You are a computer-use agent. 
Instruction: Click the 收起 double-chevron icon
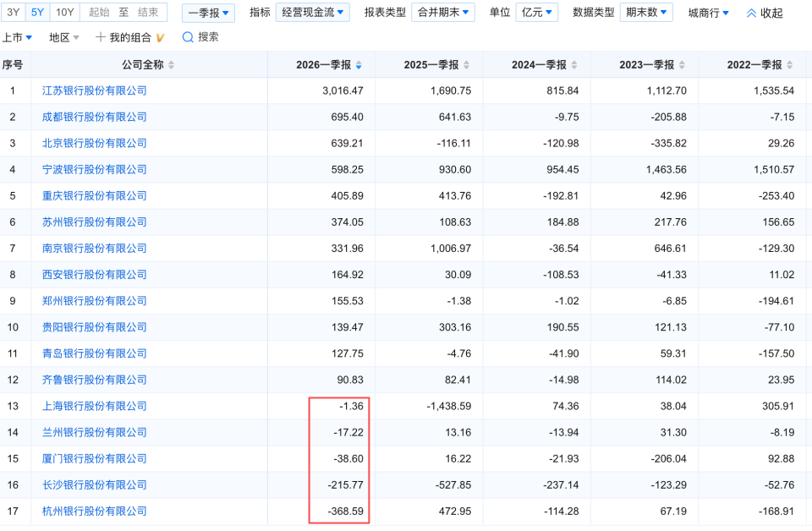751,13
